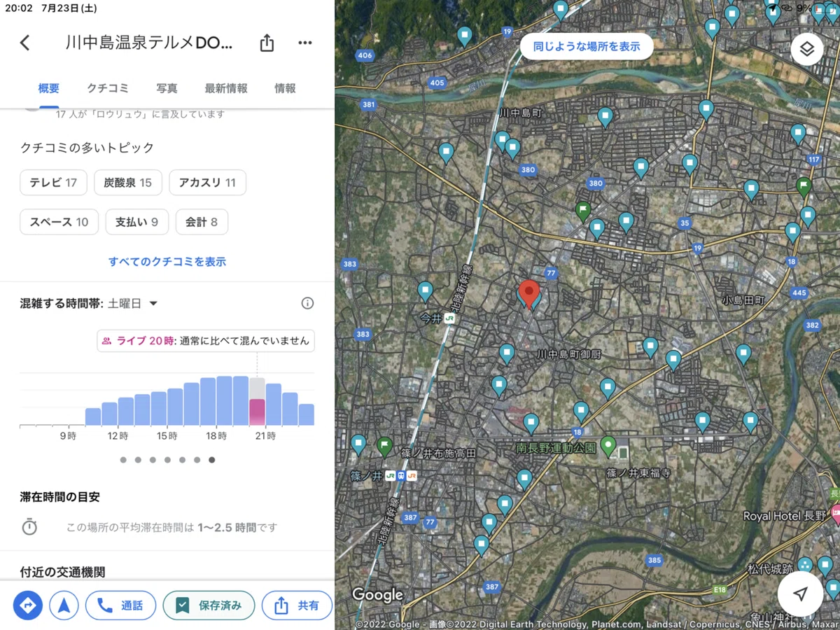Start navigation with the arrow button

tap(64, 605)
